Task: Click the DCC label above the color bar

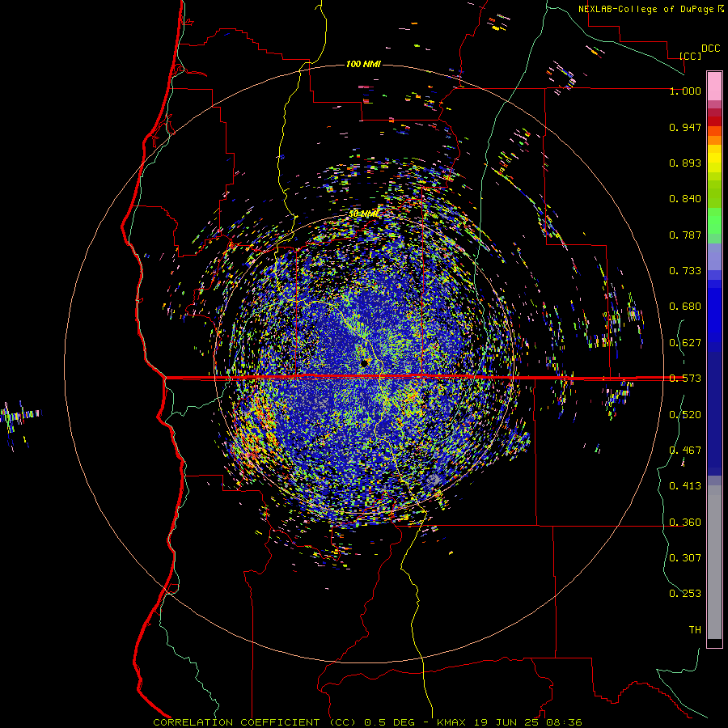Action: click(x=710, y=49)
